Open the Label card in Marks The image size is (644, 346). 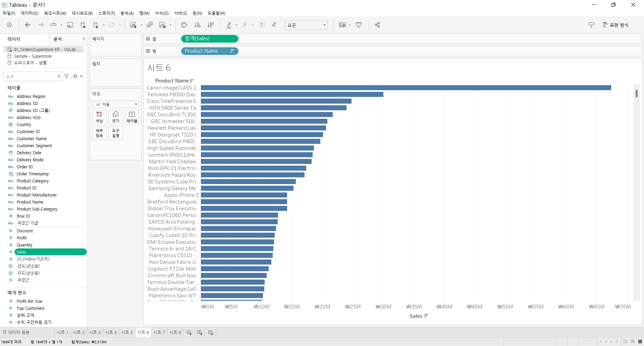[x=132, y=117]
